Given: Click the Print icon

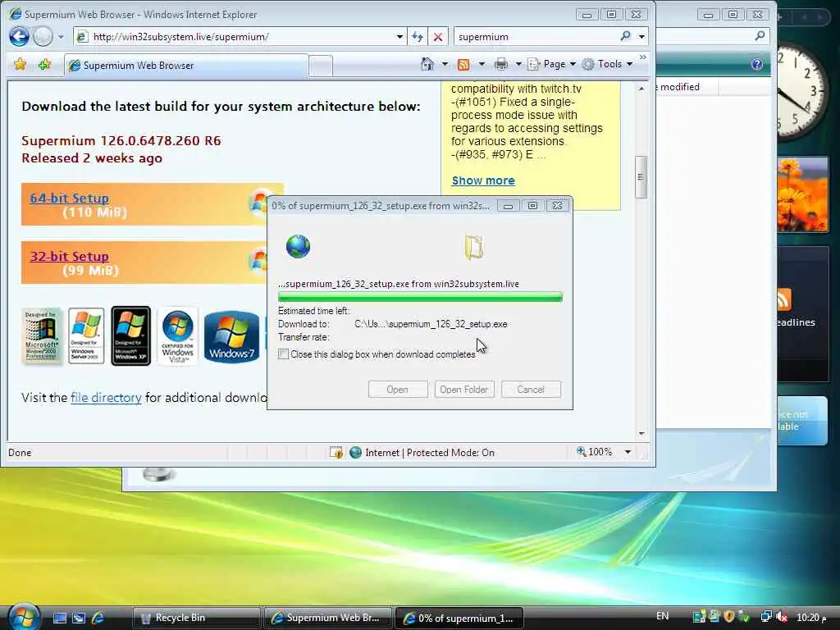Looking at the screenshot, I should pos(501,64).
